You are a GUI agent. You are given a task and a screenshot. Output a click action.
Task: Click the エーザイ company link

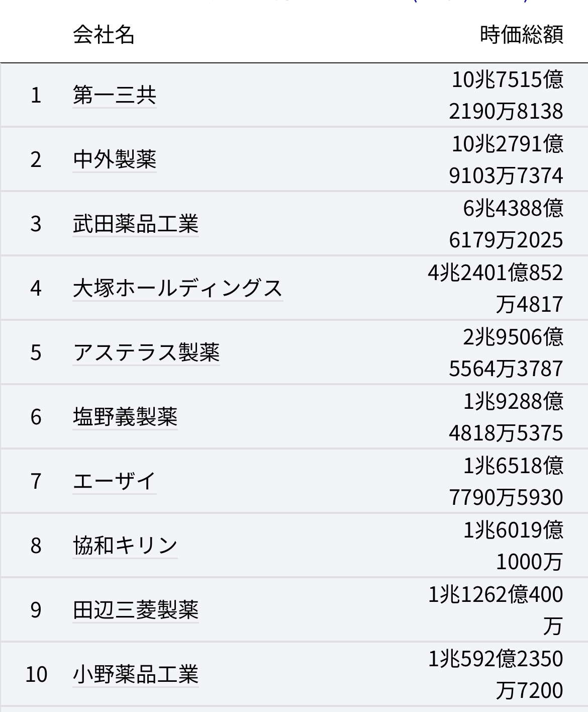tap(114, 481)
